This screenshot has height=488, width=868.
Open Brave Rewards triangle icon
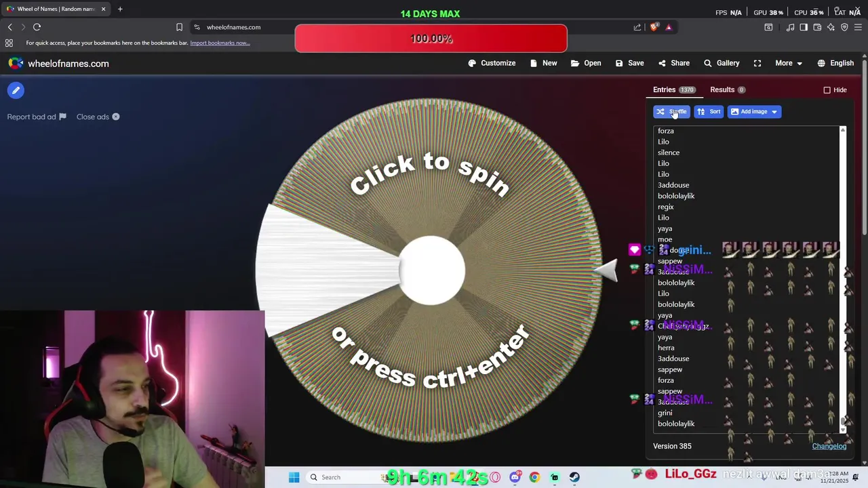coord(669,27)
